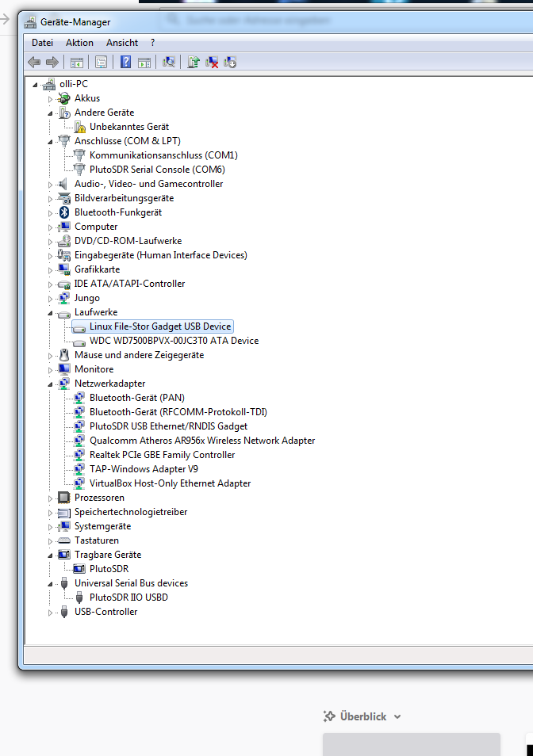Select Bluetooth-Gerät (RFCOMM-Protokoll-TDI)

[178, 412]
